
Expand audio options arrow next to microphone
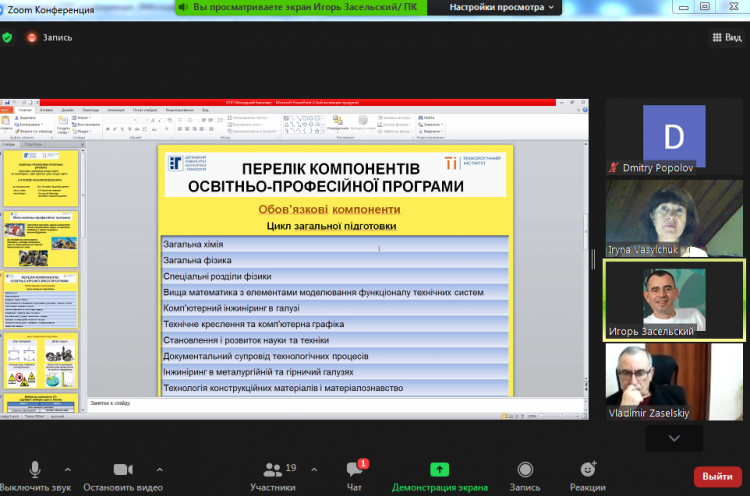click(68, 469)
